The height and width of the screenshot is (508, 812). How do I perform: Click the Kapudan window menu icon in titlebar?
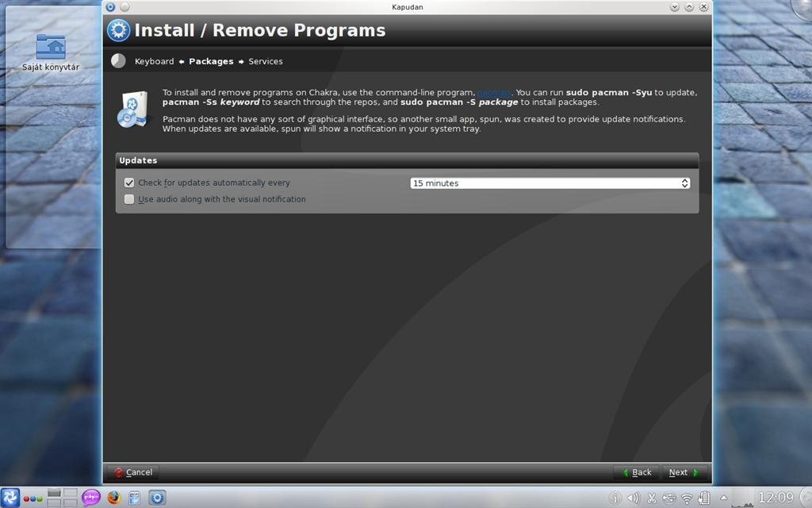pyautogui.click(x=109, y=6)
